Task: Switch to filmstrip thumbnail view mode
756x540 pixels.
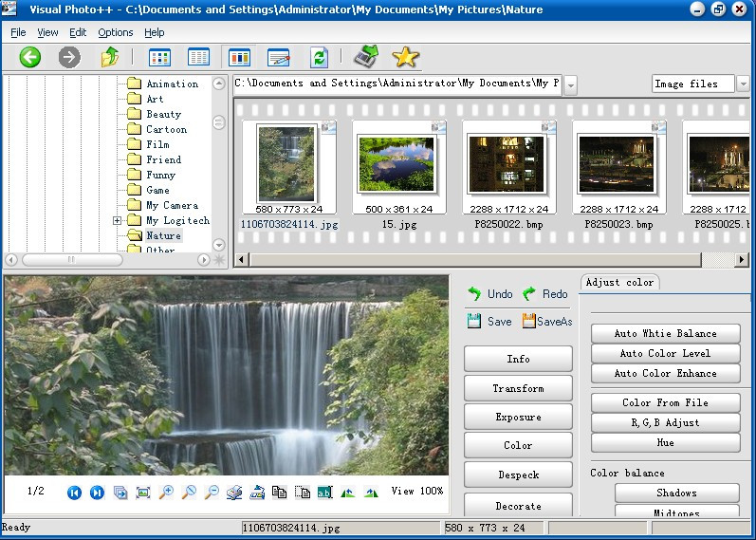Action: (x=239, y=57)
